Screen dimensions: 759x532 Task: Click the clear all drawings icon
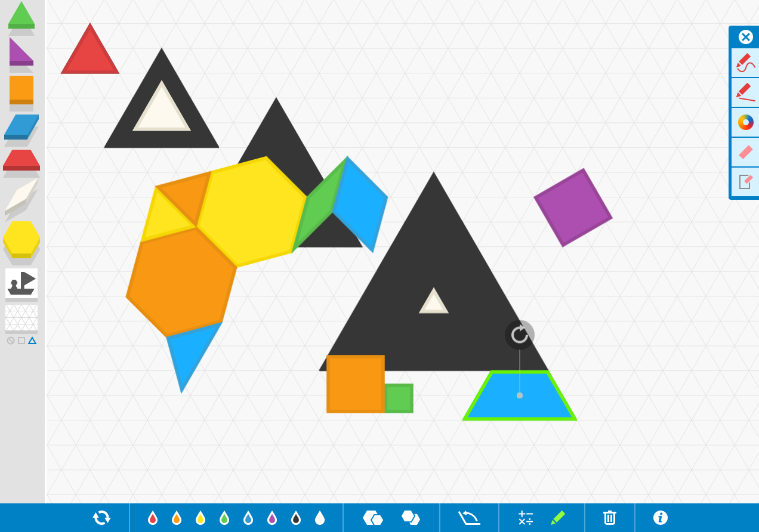tap(745, 182)
